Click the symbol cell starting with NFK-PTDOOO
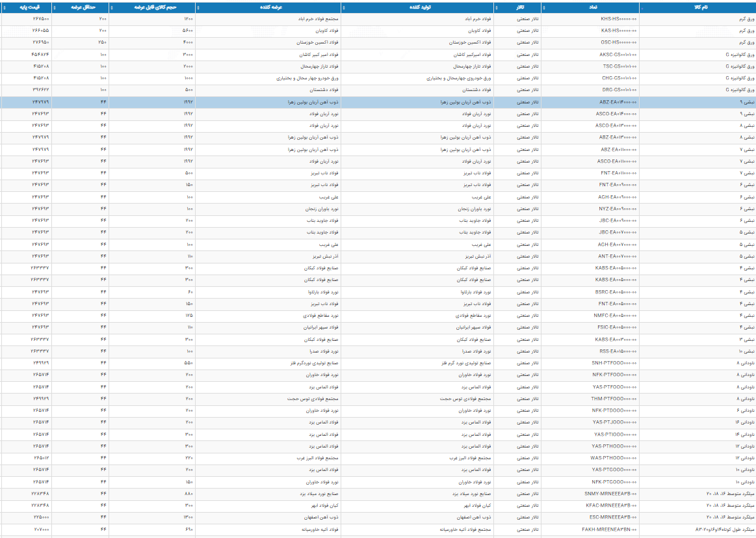This screenshot has height=538, width=756. pos(591,410)
